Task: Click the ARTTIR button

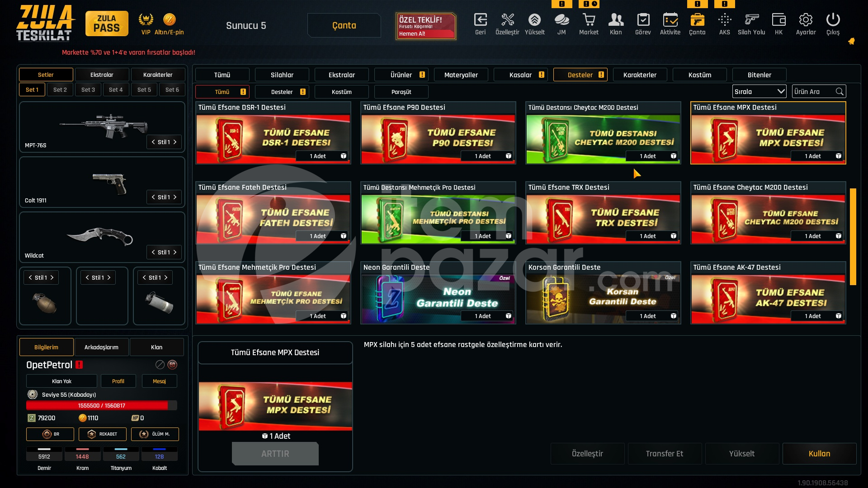Action: (x=275, y=454)
